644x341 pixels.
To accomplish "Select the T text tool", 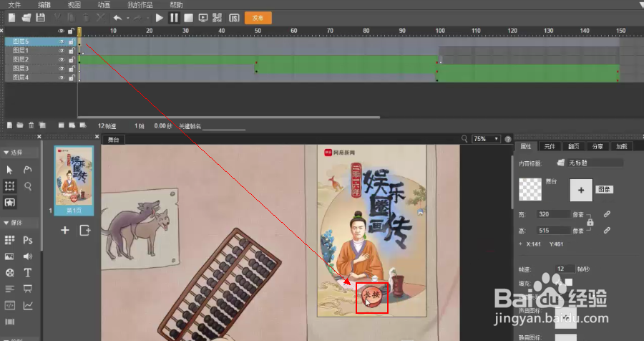I will (27, 273).
